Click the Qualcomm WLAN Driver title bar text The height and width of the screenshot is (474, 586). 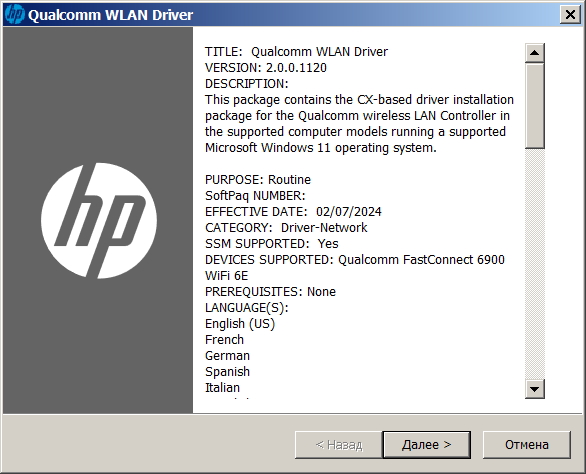pyautogui.click(x=110, y=15)
